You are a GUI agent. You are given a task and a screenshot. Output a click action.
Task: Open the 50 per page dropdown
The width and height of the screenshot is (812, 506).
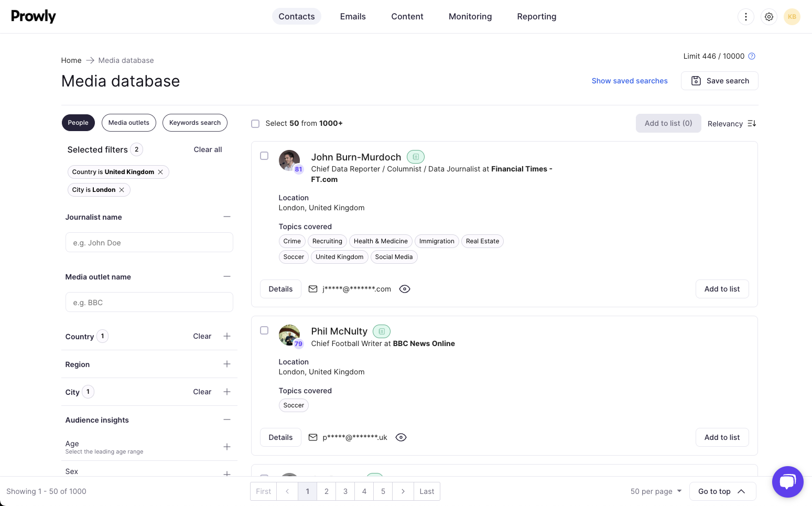click(x=656, y=491)
